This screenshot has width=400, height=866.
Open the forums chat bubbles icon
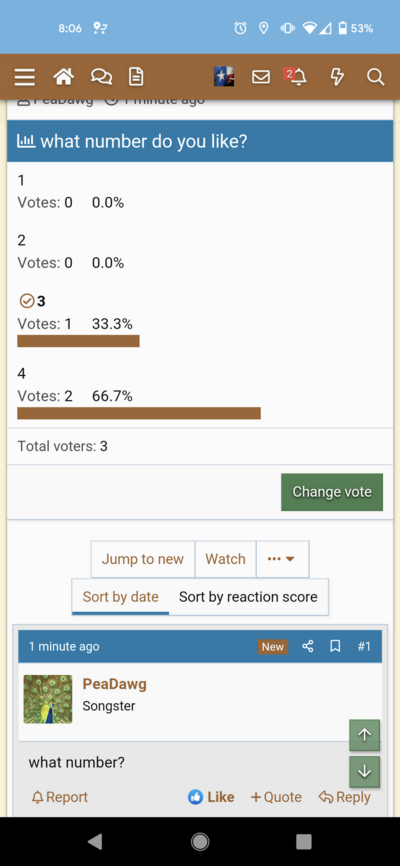(x=101, y=77)
